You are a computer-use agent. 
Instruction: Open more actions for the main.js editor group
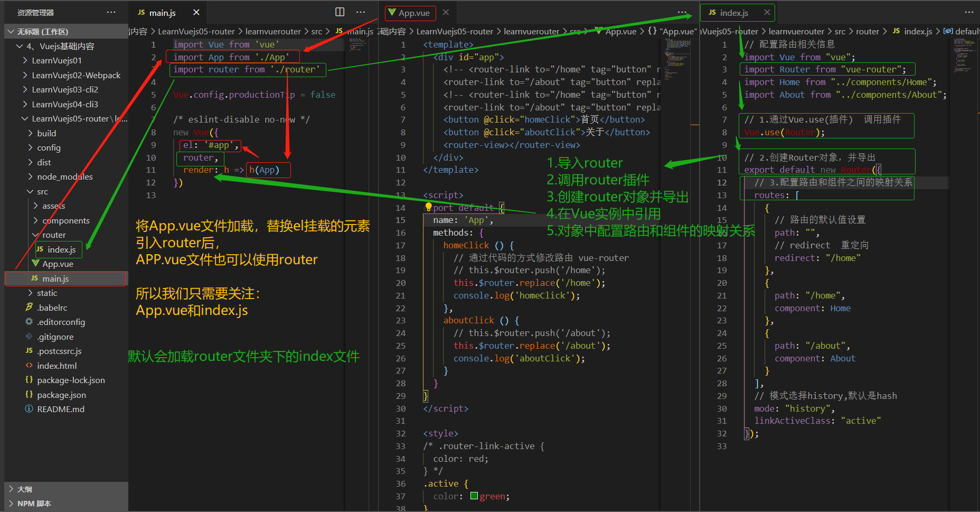pos(361,12)
